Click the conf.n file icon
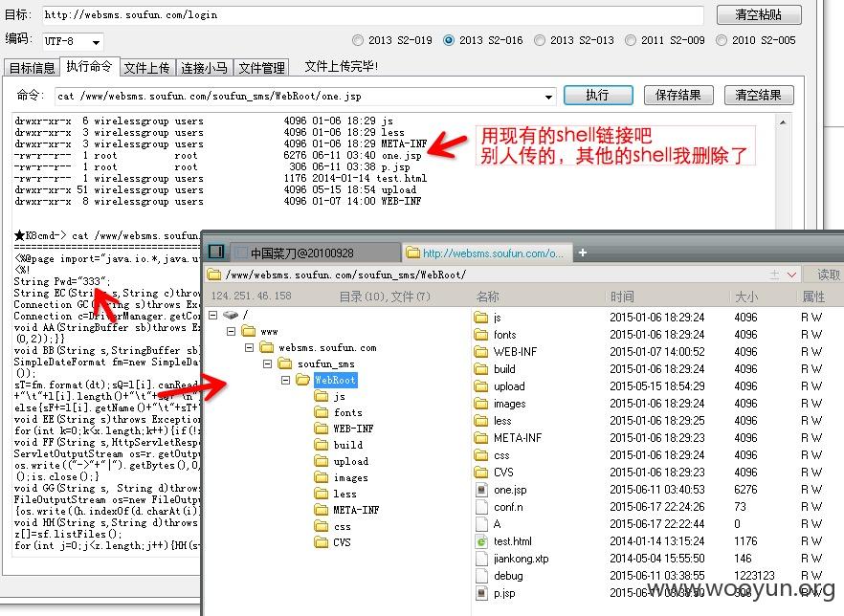The width and height of the screenshot is (844, 616). pyautogui.click(x=481, y=507)
